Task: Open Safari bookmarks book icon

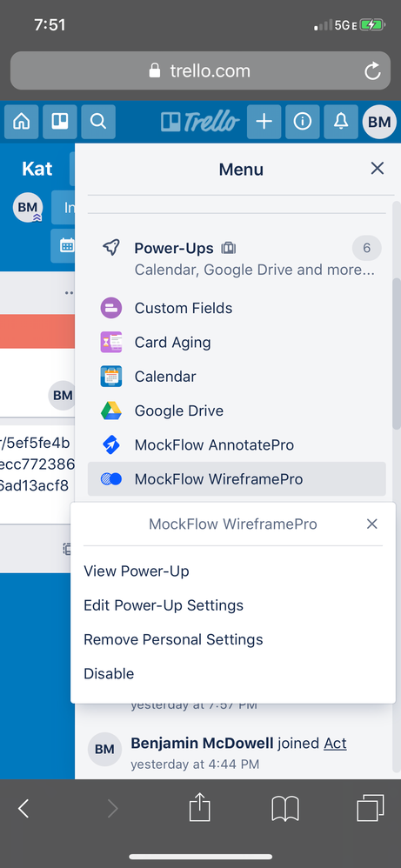Action: tap(285, 809)
